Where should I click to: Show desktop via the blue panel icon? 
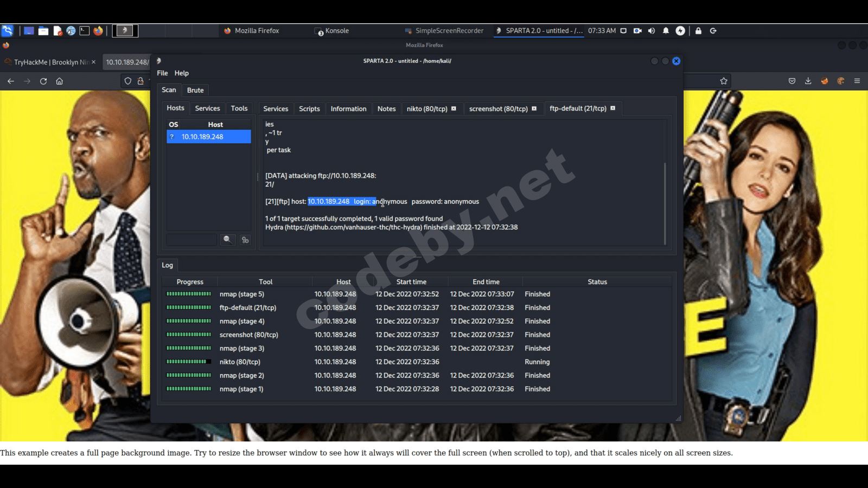29,31
